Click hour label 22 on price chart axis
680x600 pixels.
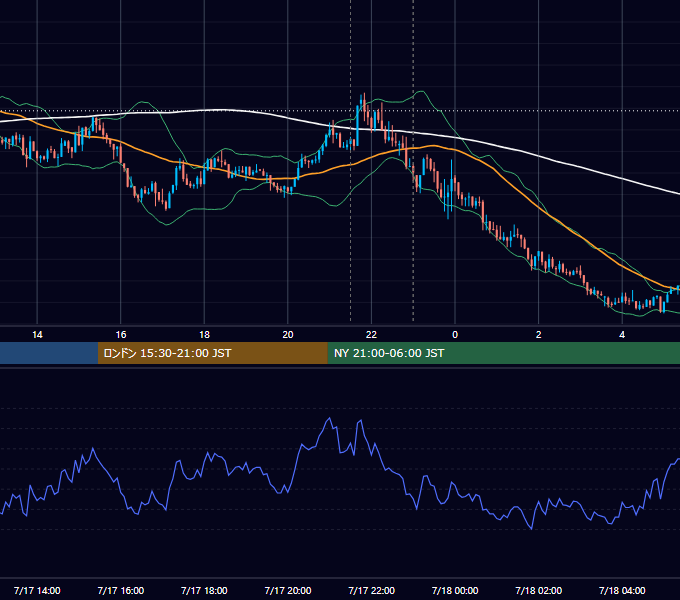371,335
